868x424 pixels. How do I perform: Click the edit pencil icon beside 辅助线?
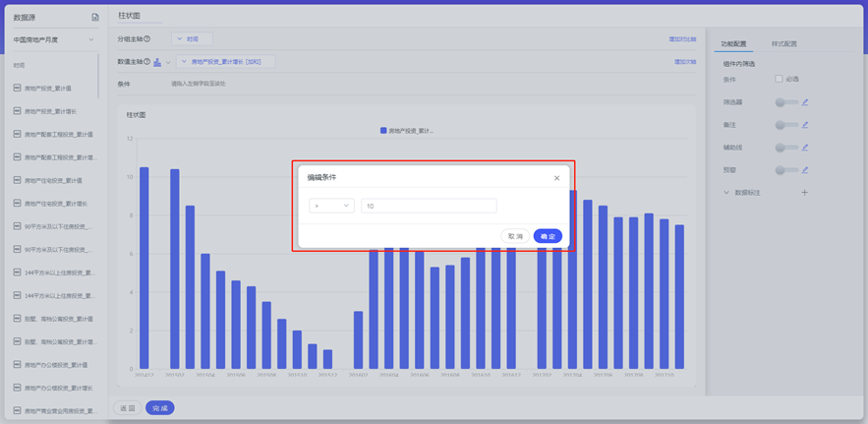805,148
